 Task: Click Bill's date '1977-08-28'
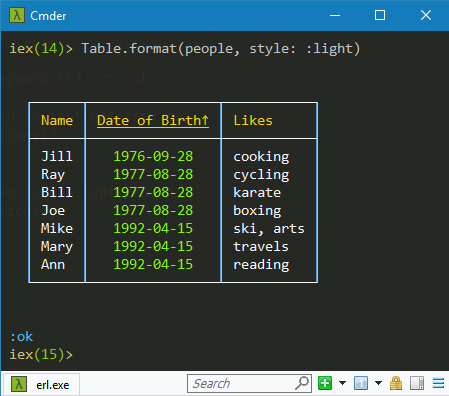[153, 192]
